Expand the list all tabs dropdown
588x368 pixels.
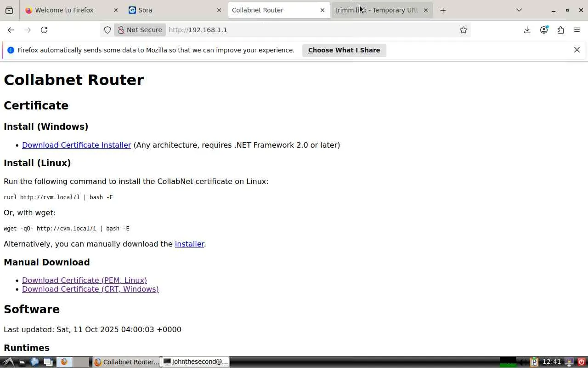(x=519, y=10)
